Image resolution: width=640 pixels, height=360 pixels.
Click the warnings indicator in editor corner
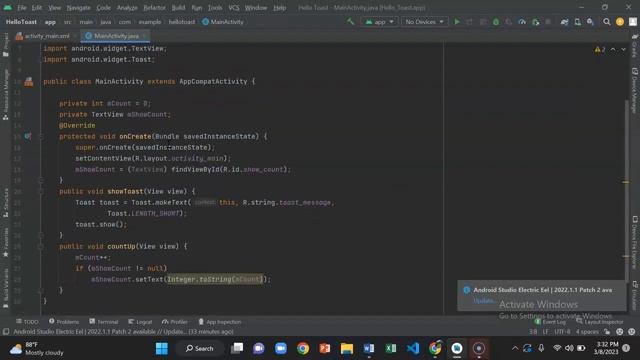tap(600, 49)
